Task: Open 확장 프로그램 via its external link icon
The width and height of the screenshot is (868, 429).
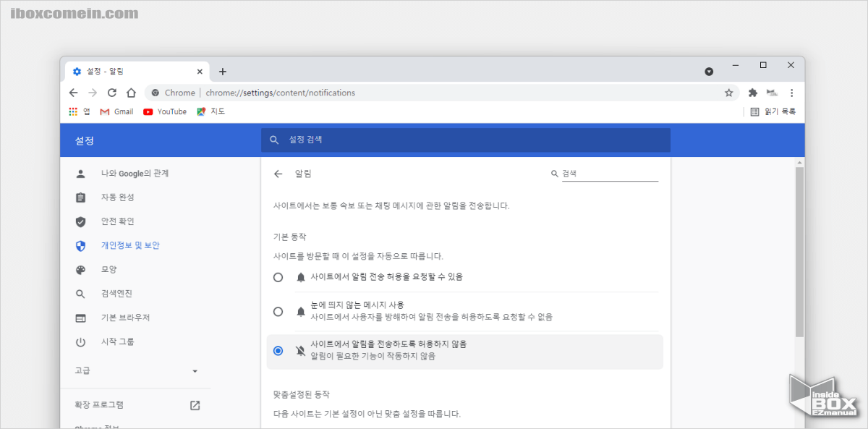Action: 194,404
